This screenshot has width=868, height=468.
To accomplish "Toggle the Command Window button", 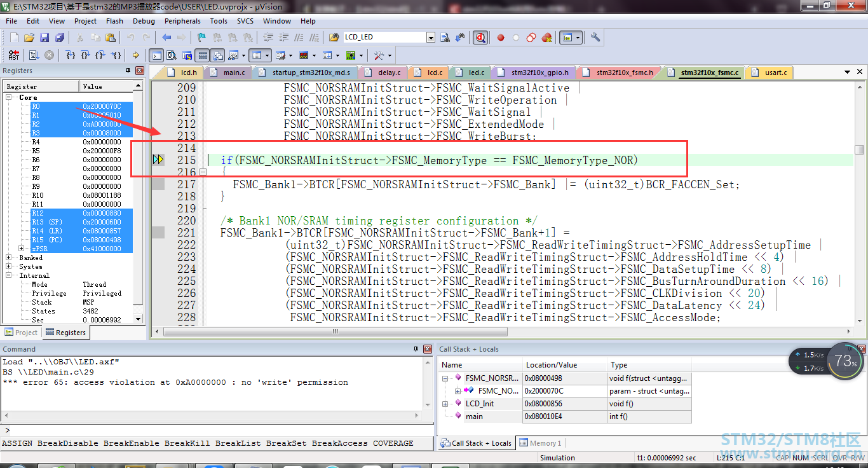I will 156,55.
